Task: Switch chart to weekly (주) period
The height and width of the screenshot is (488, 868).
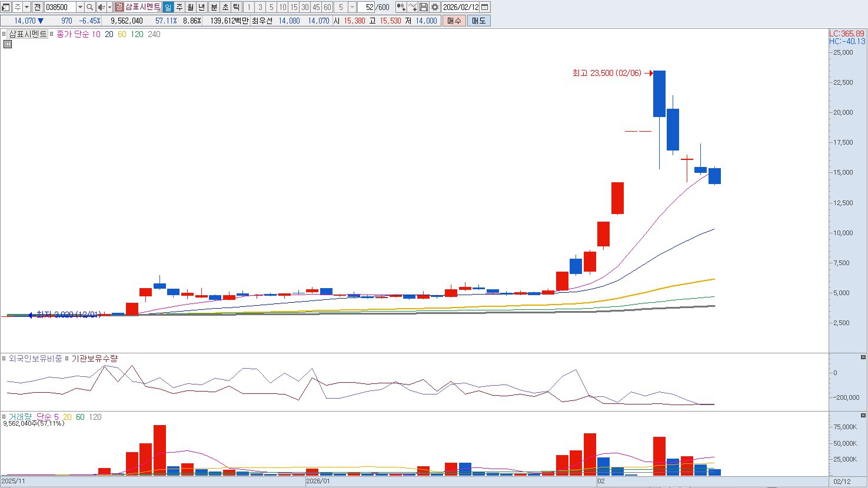Action: point(179,7)
